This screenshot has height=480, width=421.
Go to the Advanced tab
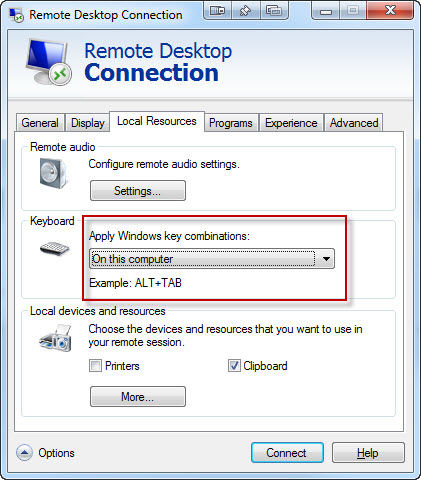click(x=354, y=123)
